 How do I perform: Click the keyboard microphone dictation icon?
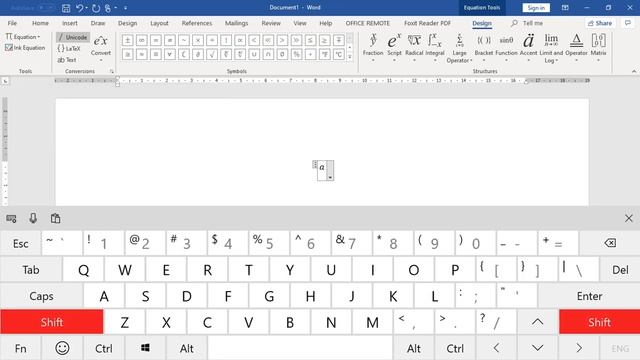click(33, 218)
